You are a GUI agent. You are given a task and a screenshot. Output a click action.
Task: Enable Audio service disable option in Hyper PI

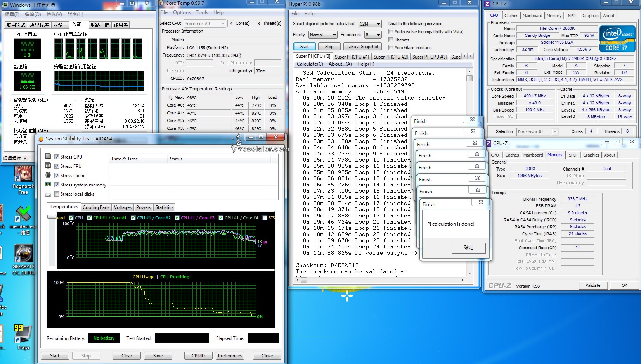click(391, 32)
